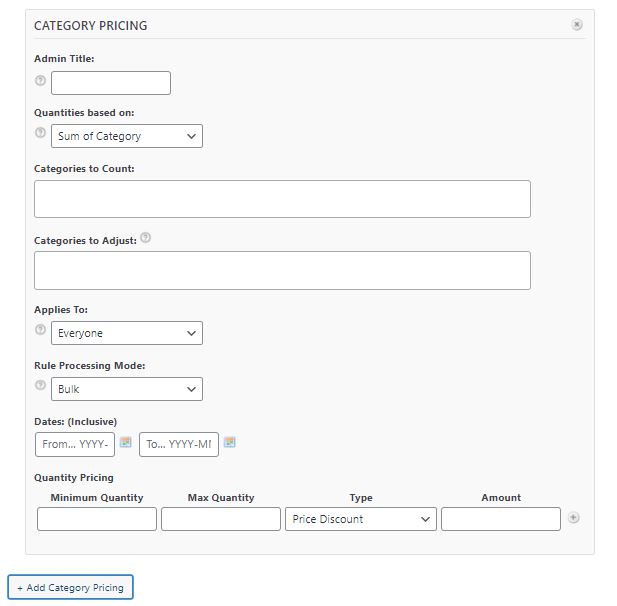The height and width of the screenshot is (606, 617).
Task: Click the help icon beside Admin Title
Action: pyautogui.click(x=41, y=81)
